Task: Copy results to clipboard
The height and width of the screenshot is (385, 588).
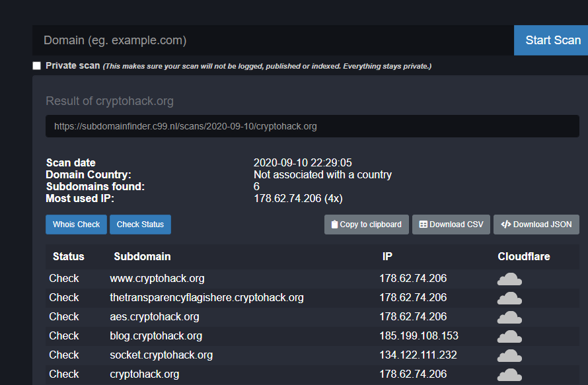Action: 367,225
